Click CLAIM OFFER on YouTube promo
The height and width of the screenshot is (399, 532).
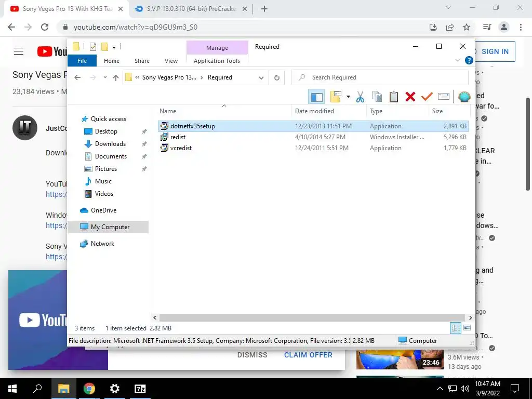point(308,355)
